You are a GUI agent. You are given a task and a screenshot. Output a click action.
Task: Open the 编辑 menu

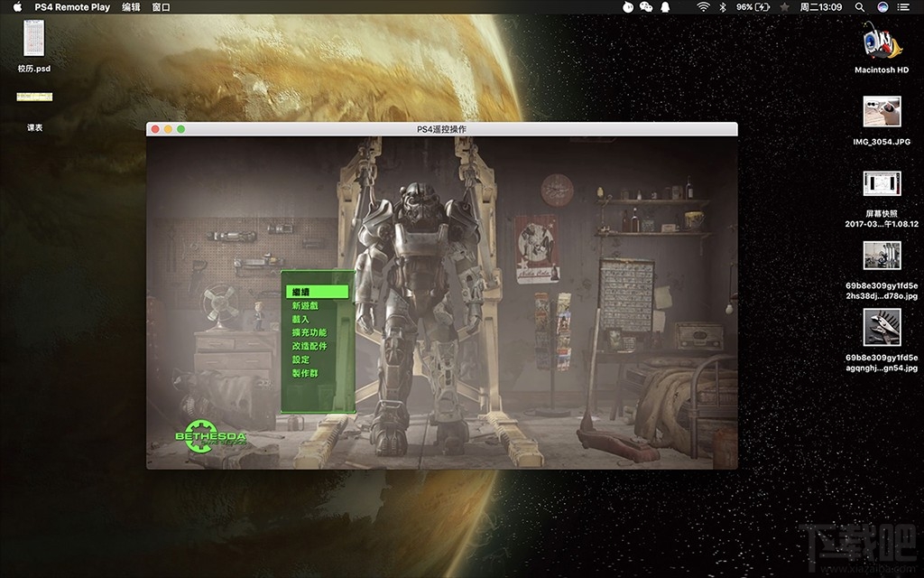131,7
